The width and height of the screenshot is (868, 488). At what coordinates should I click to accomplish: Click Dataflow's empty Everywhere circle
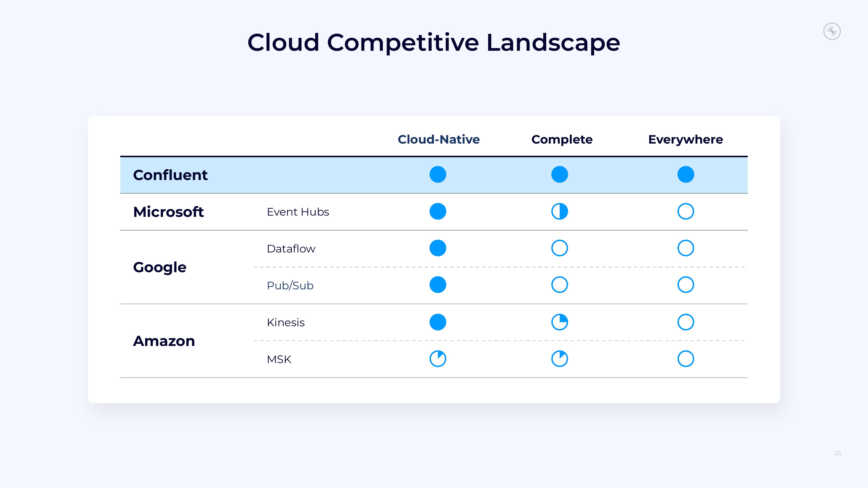coord(686,248)
